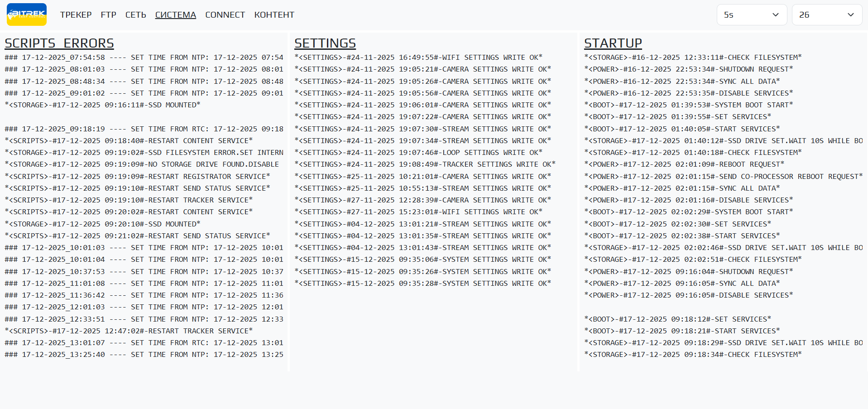This screenshot has height=409, width=868.
Task: Click the Bitrek logo icon
Action: 27,14
